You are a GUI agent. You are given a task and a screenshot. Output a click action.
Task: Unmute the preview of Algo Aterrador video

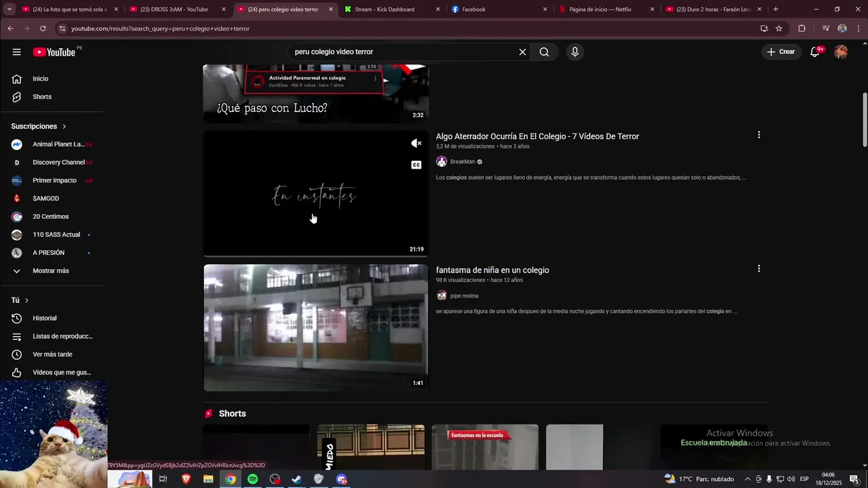(x=416, y=144)
